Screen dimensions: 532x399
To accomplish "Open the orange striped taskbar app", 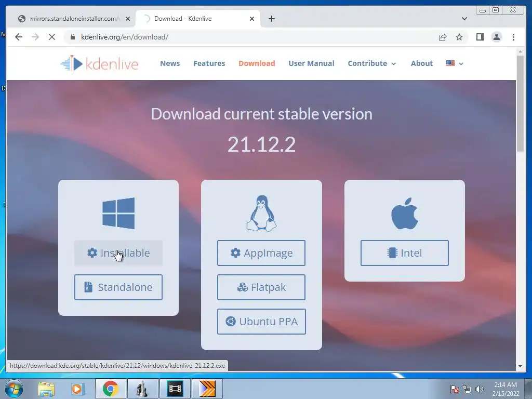I will 207,389.
